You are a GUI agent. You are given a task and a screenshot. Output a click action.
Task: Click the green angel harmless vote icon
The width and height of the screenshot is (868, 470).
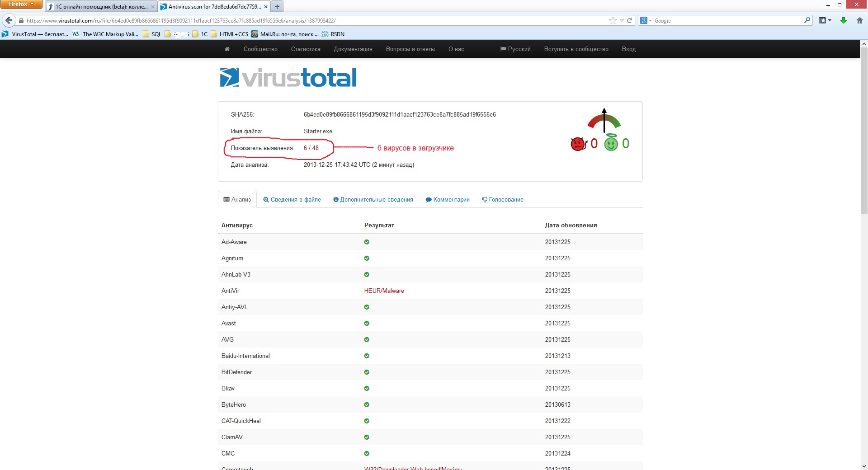pos(611,143)
